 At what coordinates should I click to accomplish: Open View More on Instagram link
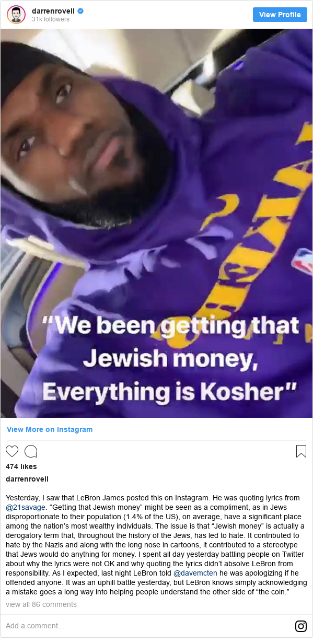pyautogui.click(x=50, y=429)
